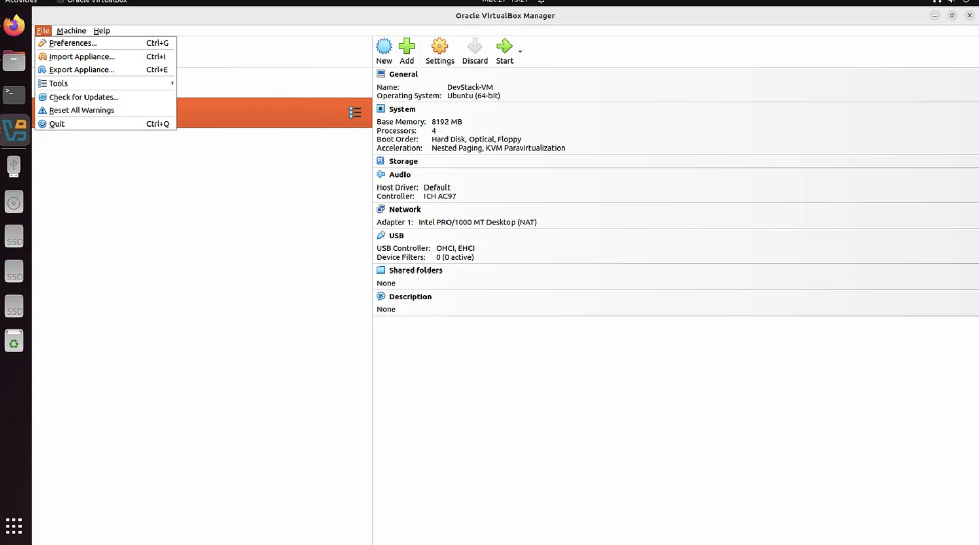Click the Storage section disk icon
Image resolution: width=980 pixels, height=545 pixels.
click(x=380, y=161)
